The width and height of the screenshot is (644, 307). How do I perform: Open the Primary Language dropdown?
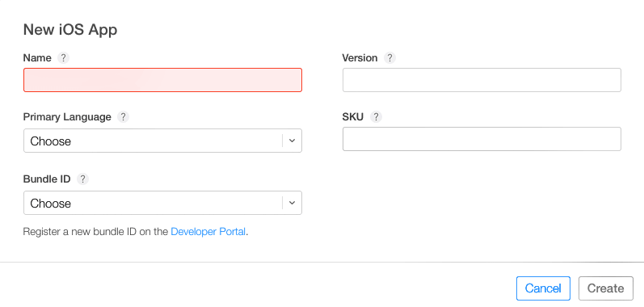(x=162, y=141)
